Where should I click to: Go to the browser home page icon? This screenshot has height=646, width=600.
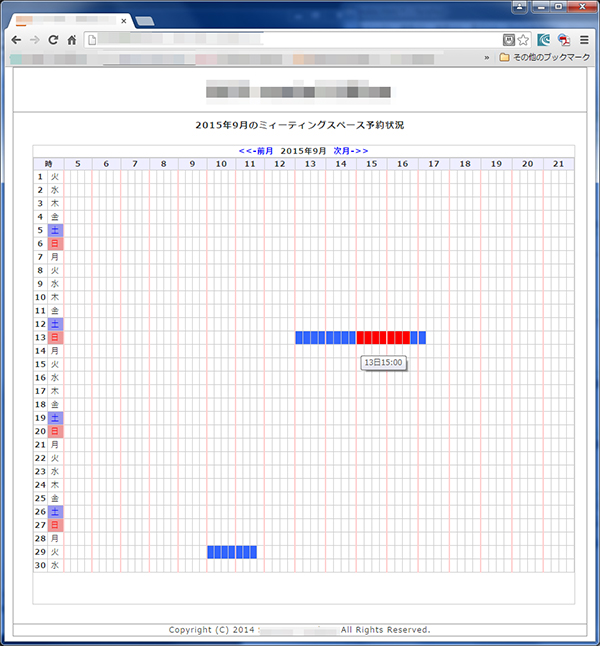[73, 40]
